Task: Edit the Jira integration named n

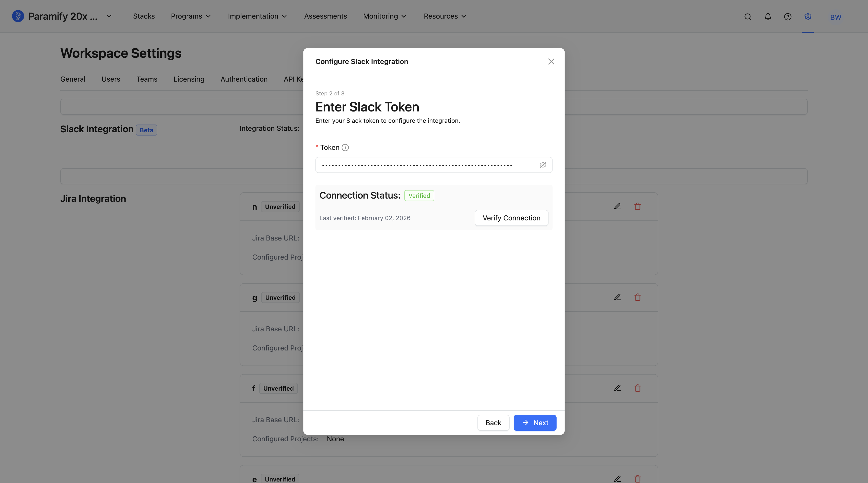Action: [617, 206]
